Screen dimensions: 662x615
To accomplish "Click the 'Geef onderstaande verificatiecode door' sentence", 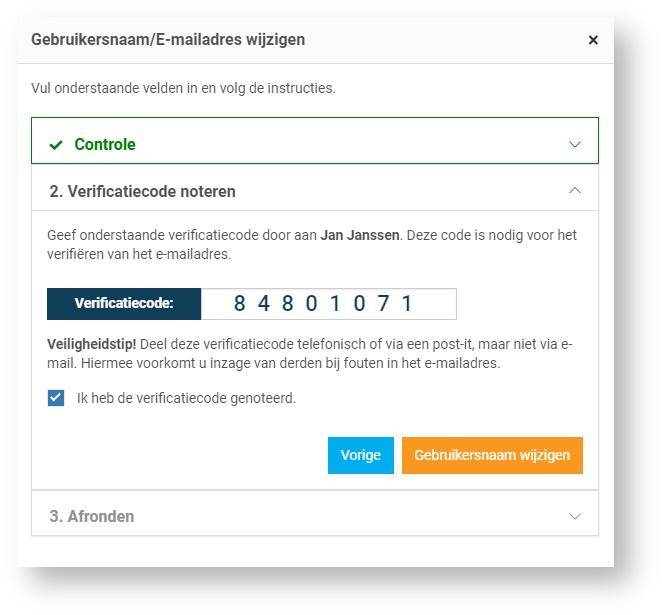I will click(182, 236).
